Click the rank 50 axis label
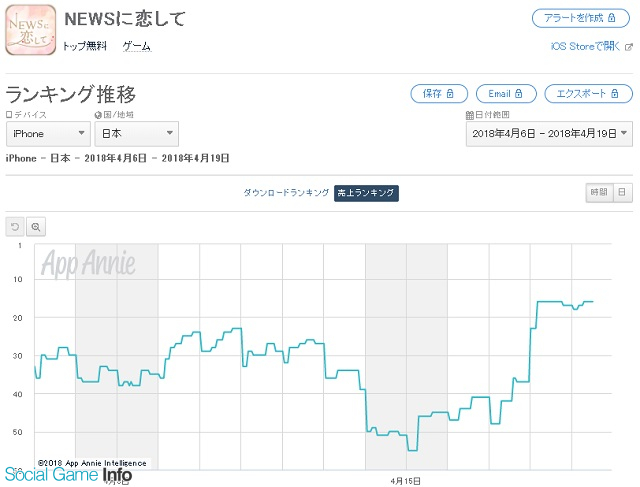640x487 pixels. tap(18, 432)
